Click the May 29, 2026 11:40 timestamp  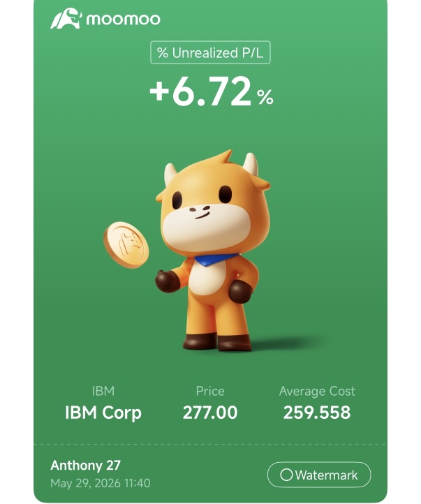pyautogui.click(x=101, y=483)
